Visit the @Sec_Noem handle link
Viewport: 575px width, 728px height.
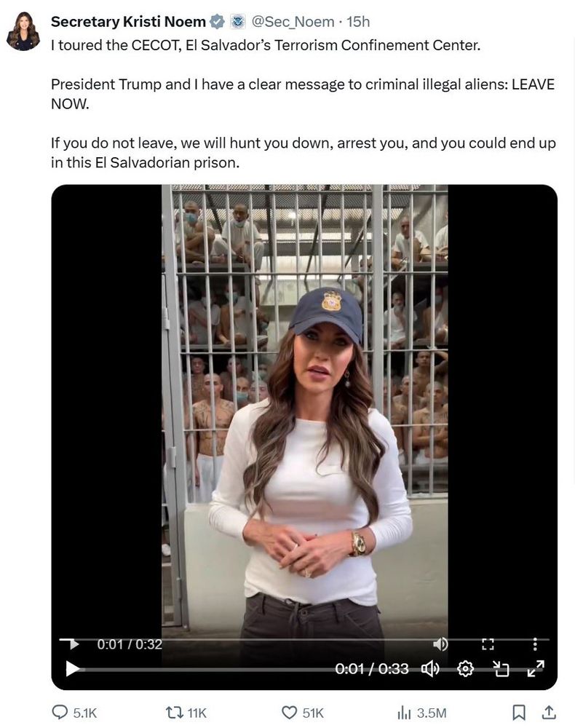(293, 21)
